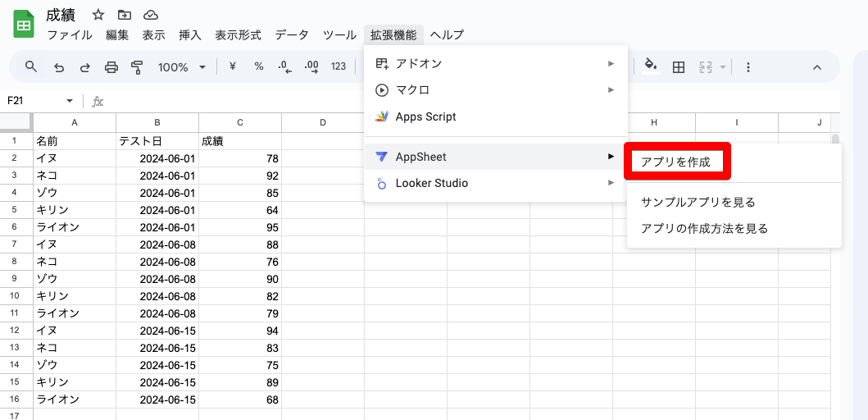Expand the name box dropdown arrow

click(70, 101)
